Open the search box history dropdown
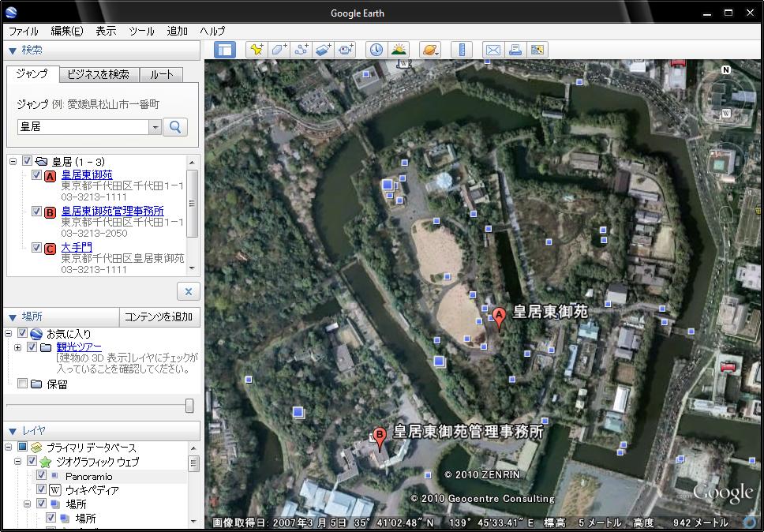Screen dimensions: 764x532 [155, 127]
